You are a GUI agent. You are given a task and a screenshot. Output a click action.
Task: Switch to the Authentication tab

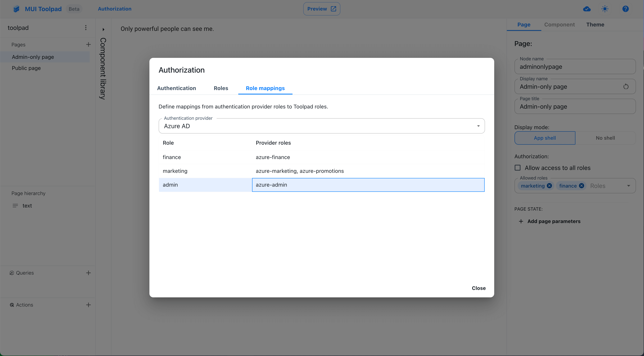pyautogui.click(x=177, y=88)
